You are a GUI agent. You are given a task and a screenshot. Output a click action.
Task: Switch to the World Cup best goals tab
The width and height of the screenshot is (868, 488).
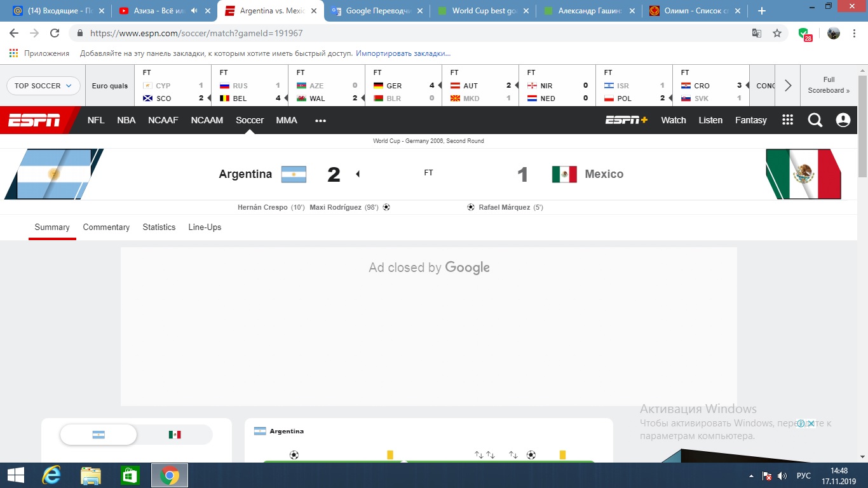pos(483,11)
